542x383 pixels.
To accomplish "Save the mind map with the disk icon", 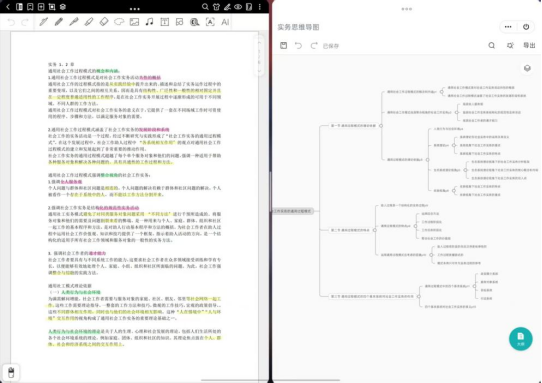I will pyautogui.click(x=283, y=46).
